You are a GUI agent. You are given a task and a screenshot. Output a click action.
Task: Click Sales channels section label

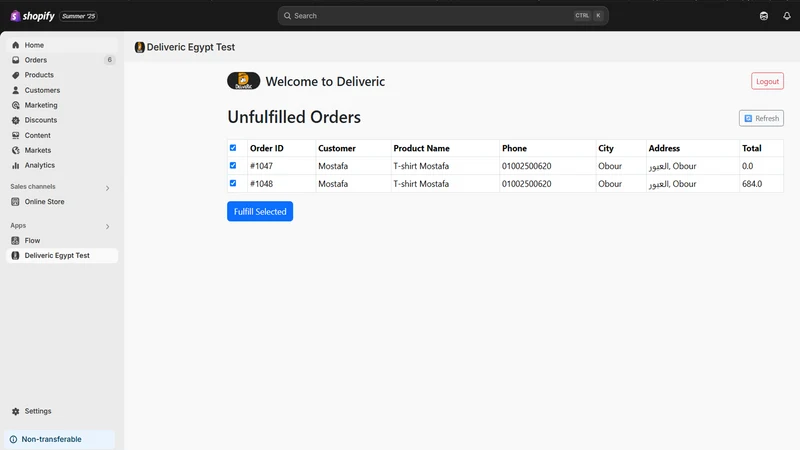tap(33, 187)
